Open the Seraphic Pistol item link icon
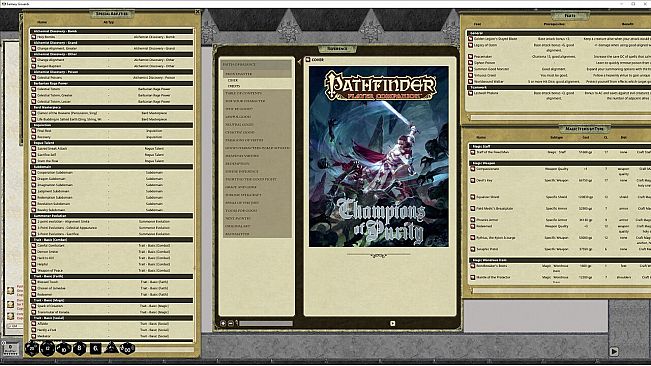This screenshot has width=651, height=366. (472, 249)
